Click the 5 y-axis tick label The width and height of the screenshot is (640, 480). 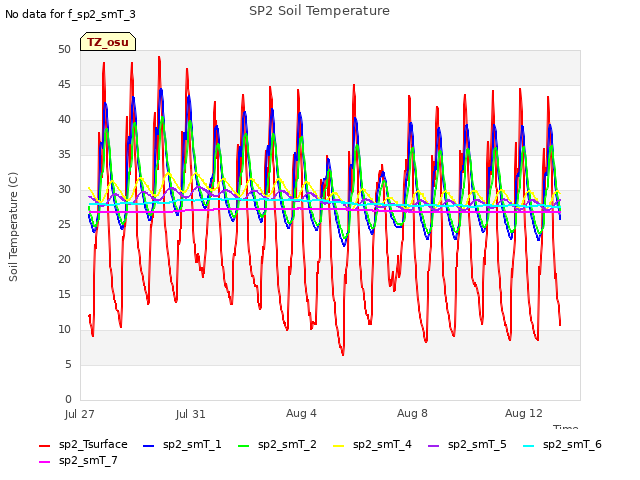(x=68, y=364)
